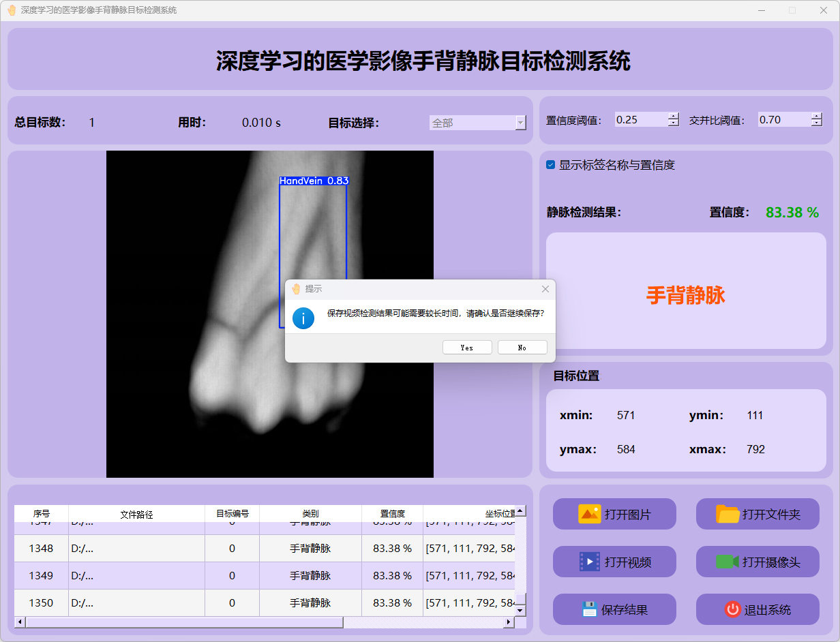The height and width of the screenshot is (642, 840).
Task: Toggle the 显示标签名称与置信度 checkbox
Action: click(551, 165)
